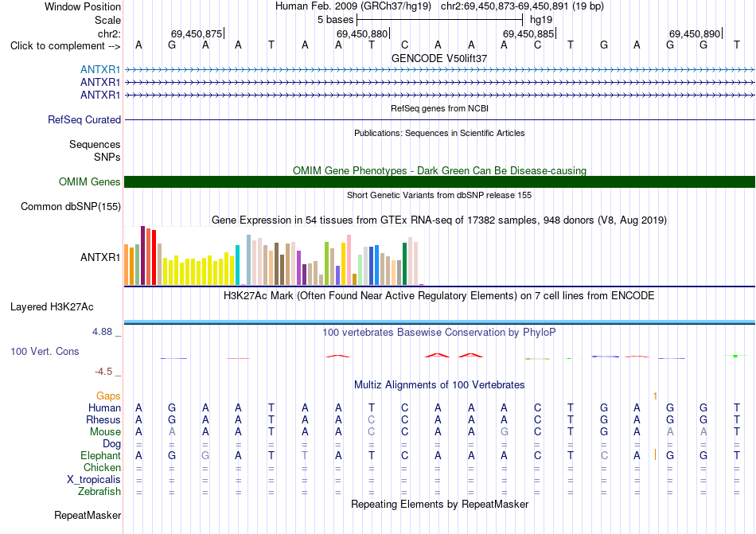The image size is (756, 534).
Task: Select the Zebrafish alignment row label
Action: pos(99,492)
